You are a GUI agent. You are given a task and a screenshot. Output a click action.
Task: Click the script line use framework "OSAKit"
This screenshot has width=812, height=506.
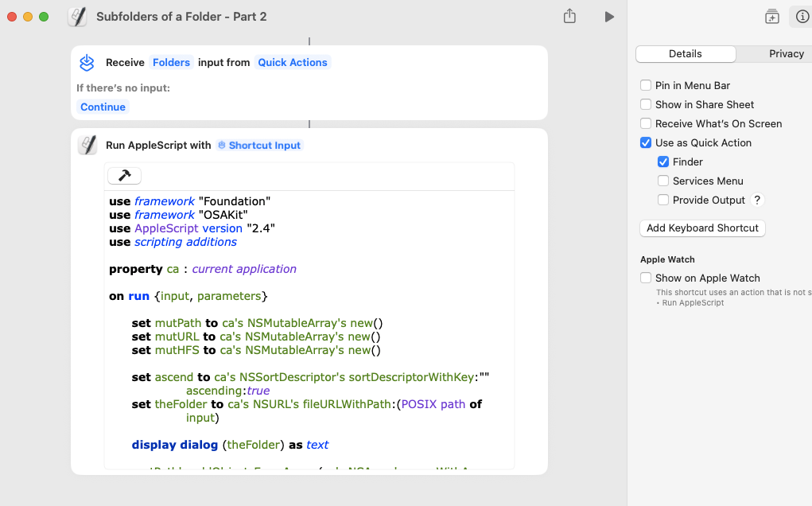[178, 215]
